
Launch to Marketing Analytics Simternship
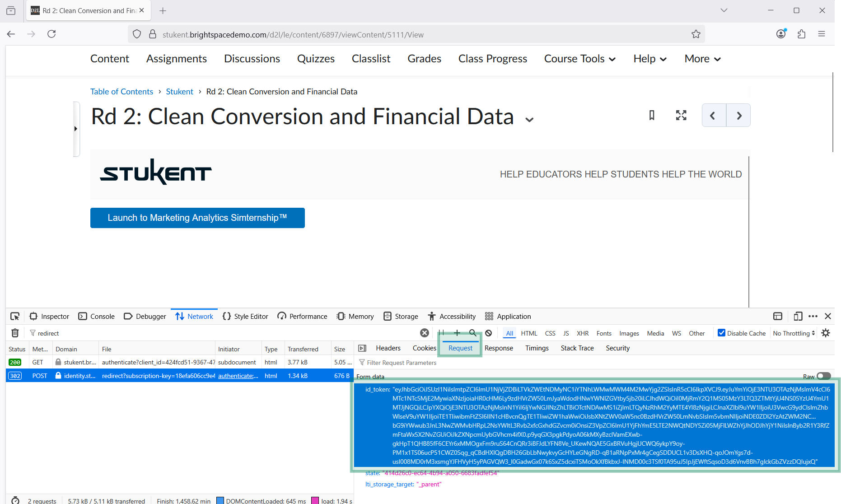pos(197,218)
